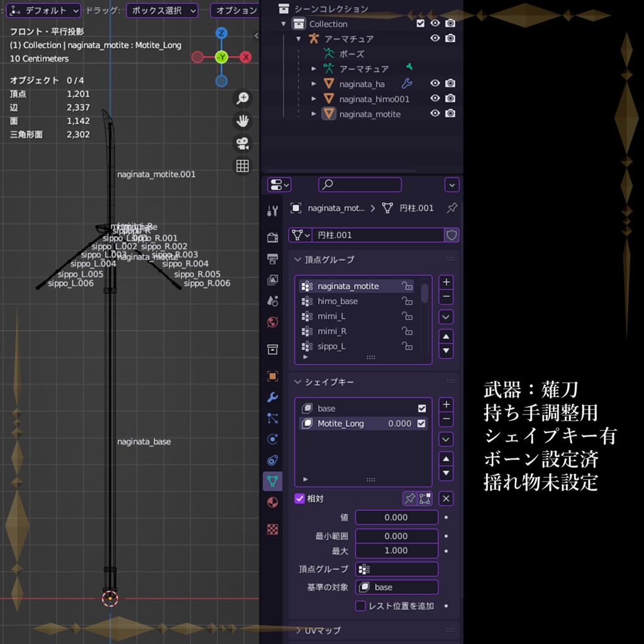Hide Collection in viewport

tap(435, 23)
